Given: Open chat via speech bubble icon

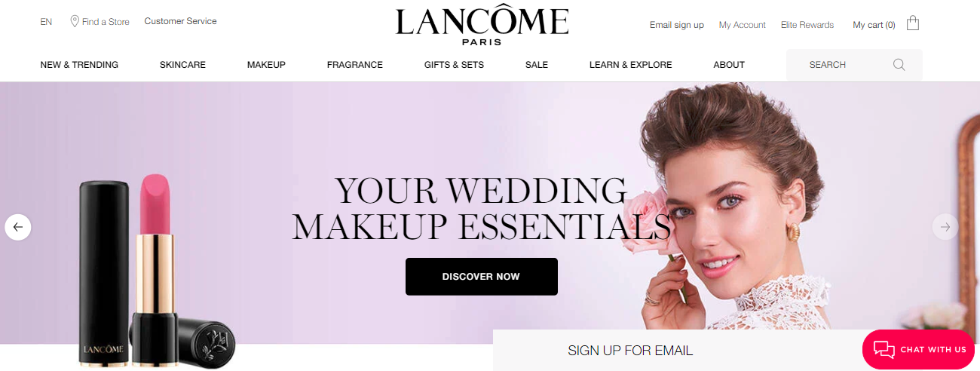Looking at the screenshot, I should pos(884,350).
